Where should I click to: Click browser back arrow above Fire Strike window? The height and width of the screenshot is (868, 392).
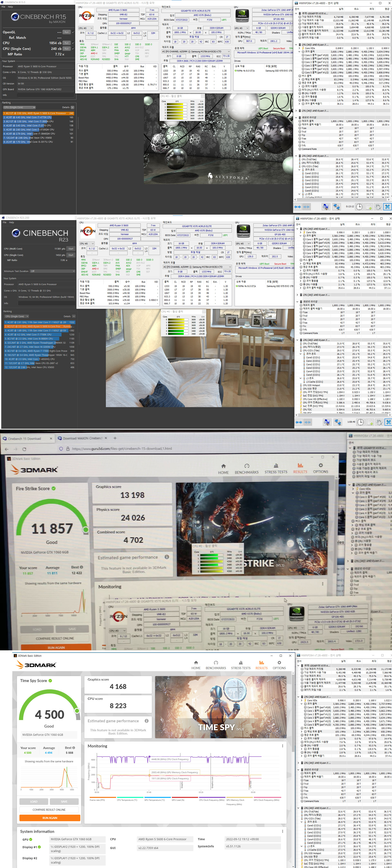coord(7,449)
